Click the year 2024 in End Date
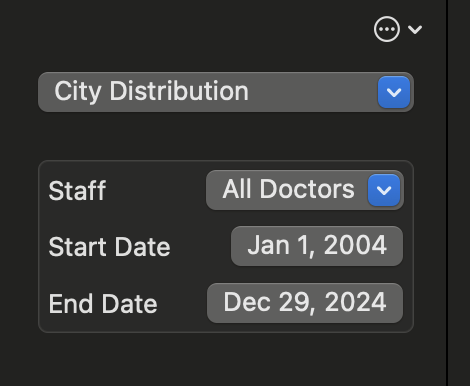470x386 pixels. pyautogui.click(x=356, y=302)
